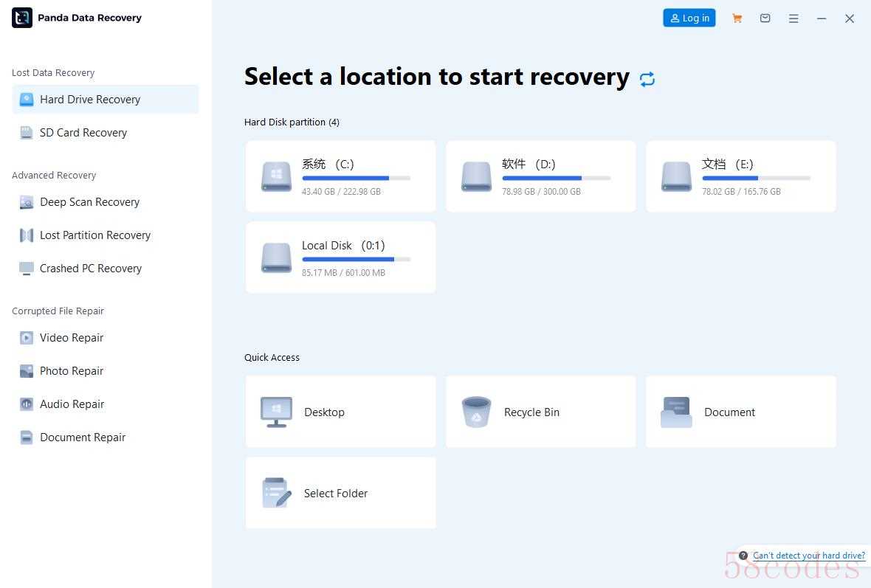Click the Local Disk (0:1) drive icon
Image resolution: width=871 pixels, height=588 pixels.
coord(277,257)
